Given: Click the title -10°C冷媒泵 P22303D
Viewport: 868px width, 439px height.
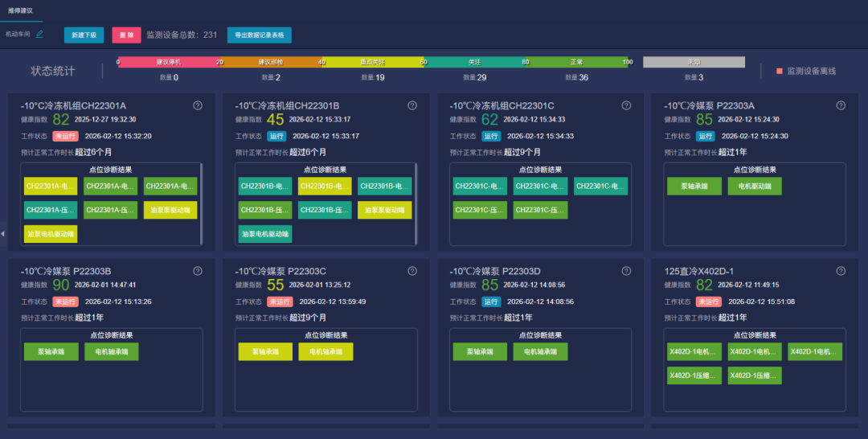Looking at the screenshot, I should click(495, 271).
